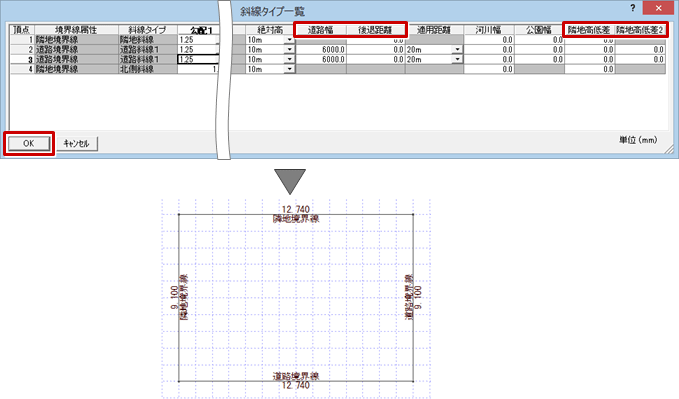The width and height of the screenshot is (679, 399).
Task: Select the bottom 道路境界線 label in drawing
Action: (296, 376)
